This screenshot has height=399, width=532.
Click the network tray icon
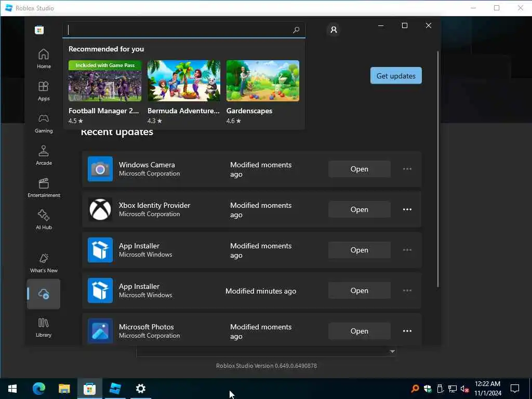tap(453, 389)
